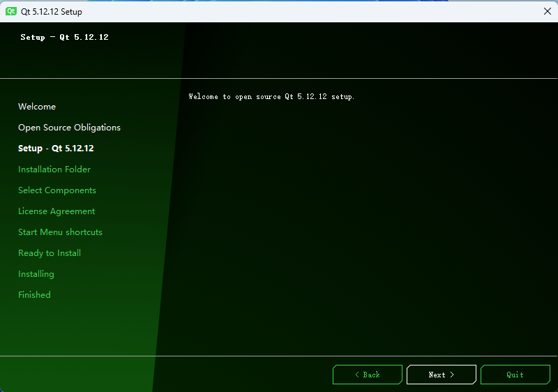
Task: Click the Qt logo in title bar
Action: (11, 11)
